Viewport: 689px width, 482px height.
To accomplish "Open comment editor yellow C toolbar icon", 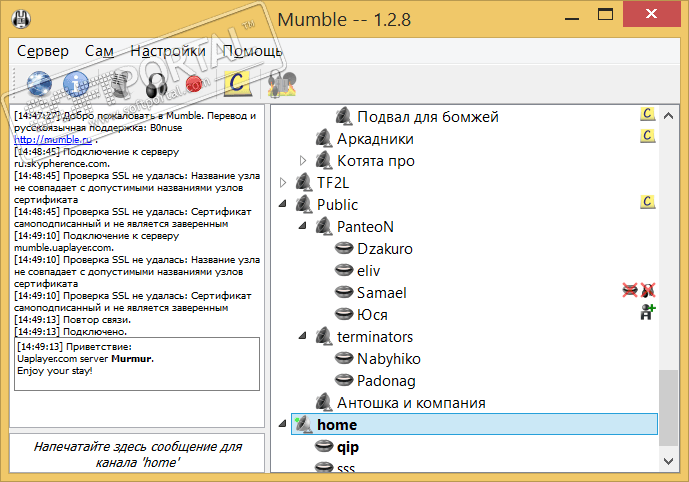I will click(x=237, y=83).
